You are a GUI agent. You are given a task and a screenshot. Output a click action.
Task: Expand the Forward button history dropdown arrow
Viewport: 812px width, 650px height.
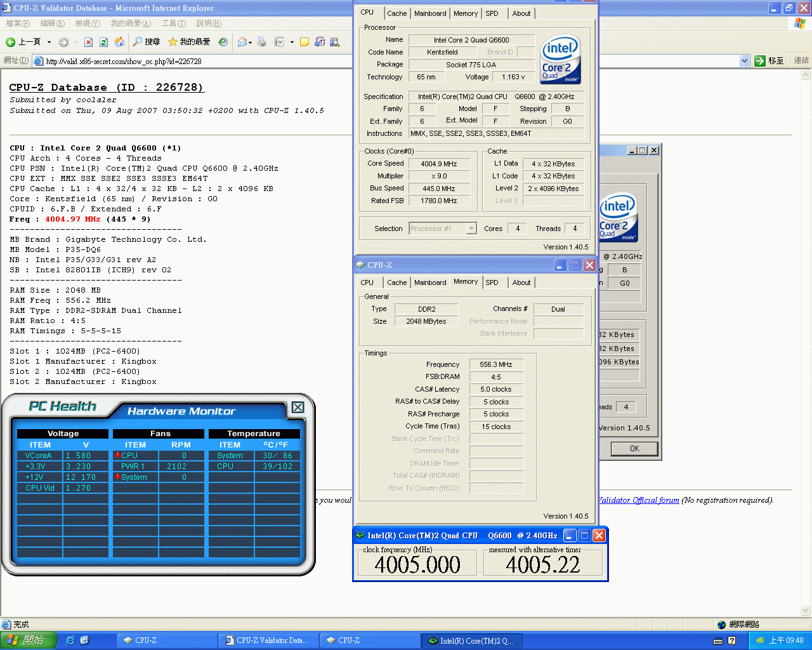(x=76, y=42)
